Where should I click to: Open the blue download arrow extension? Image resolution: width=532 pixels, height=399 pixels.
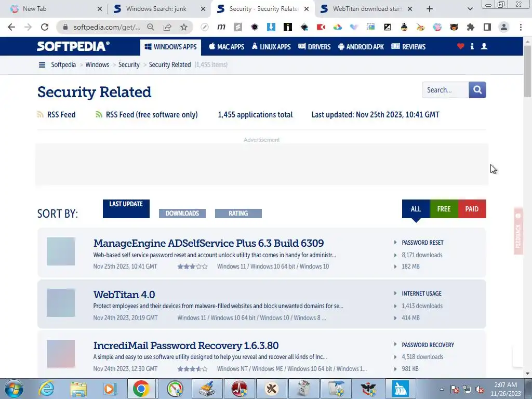(x=271, y=27)
